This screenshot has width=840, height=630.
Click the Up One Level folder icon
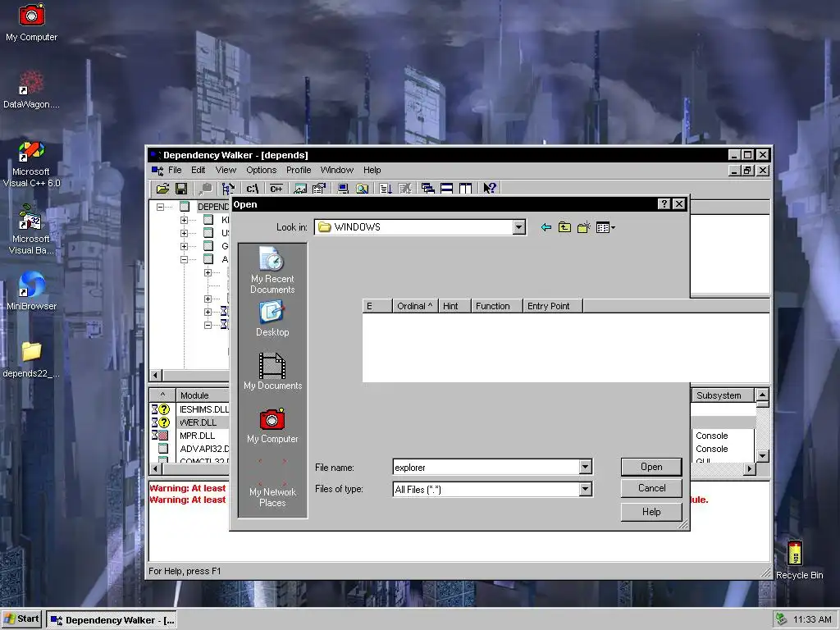click(564, 227)
